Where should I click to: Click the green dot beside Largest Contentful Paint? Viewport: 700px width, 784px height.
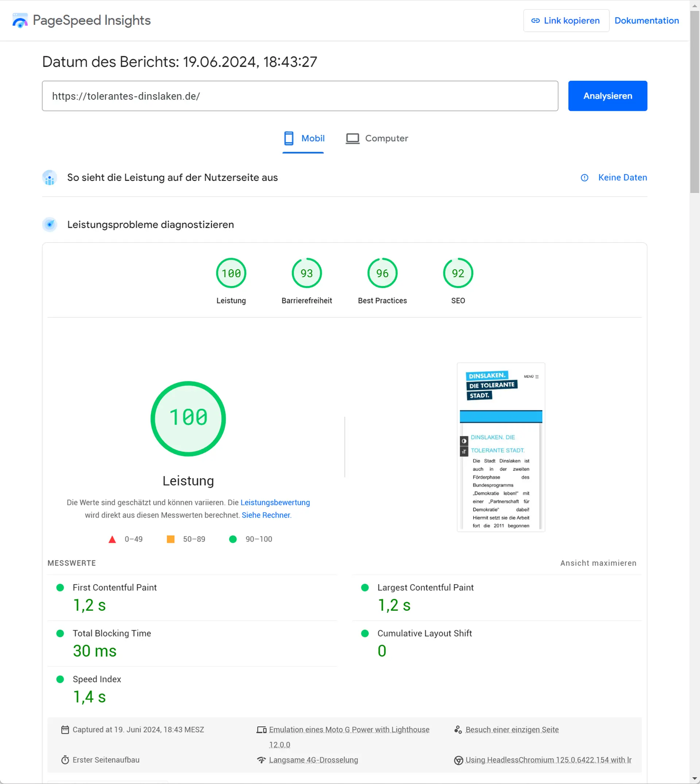coord(365,588)
